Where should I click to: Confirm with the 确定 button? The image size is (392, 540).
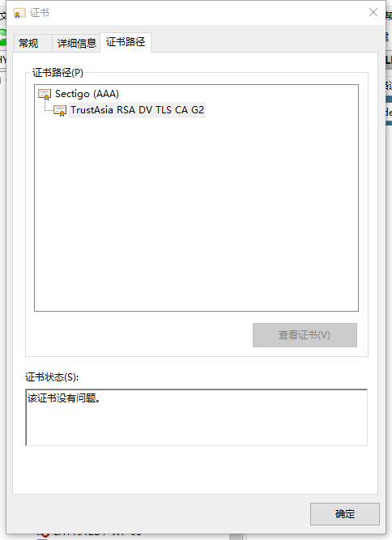[x=344, y=514]
